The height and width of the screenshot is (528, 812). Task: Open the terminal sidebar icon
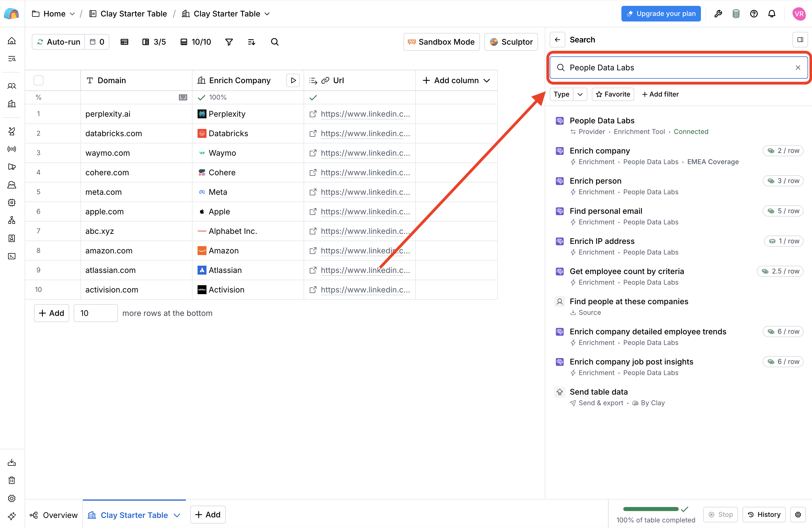[12, 256]
